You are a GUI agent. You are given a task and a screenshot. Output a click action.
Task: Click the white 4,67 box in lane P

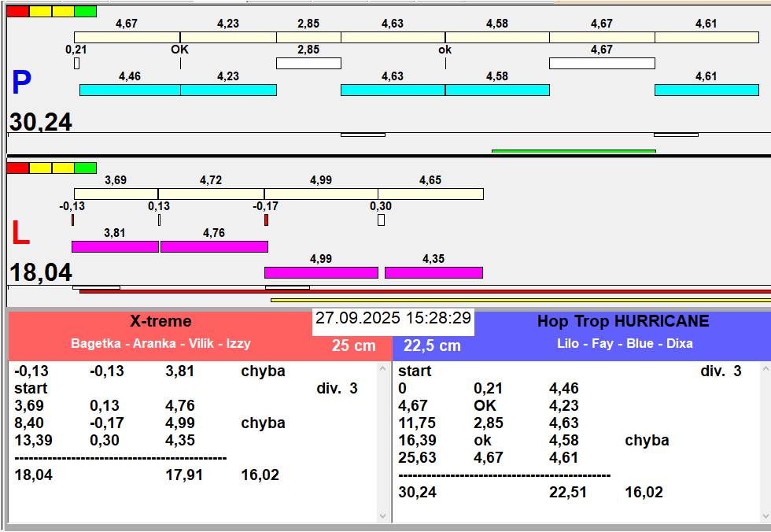pos(602,63)
